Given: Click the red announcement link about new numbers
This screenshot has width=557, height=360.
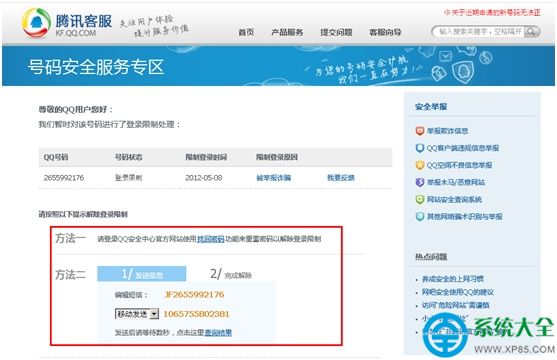Looking at the screenshot, I should tap(496, 12).
